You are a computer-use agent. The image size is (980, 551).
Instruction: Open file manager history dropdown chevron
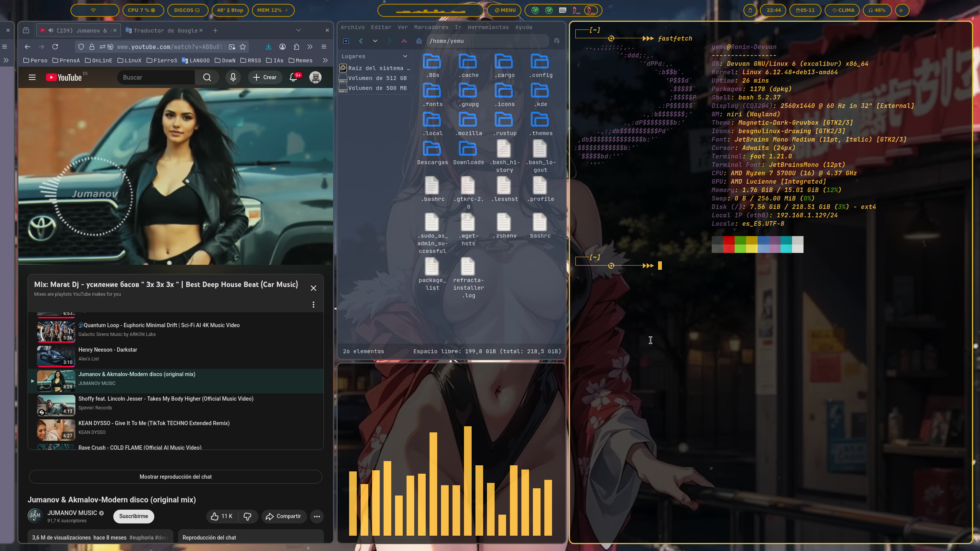pyautogui.click(x=375, y=41)
